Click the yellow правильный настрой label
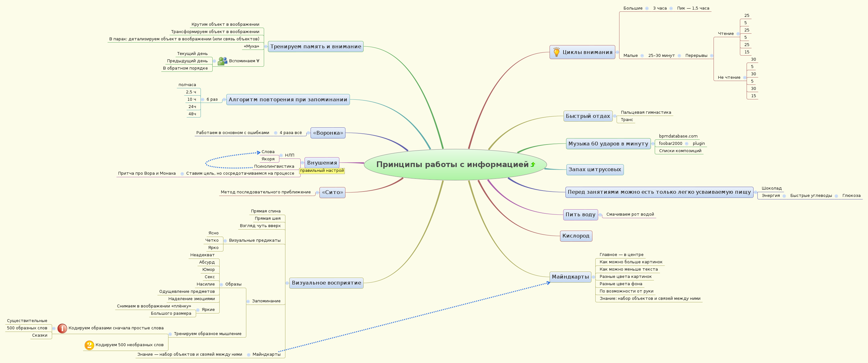 pyautogui.click(x=322, y=171)
